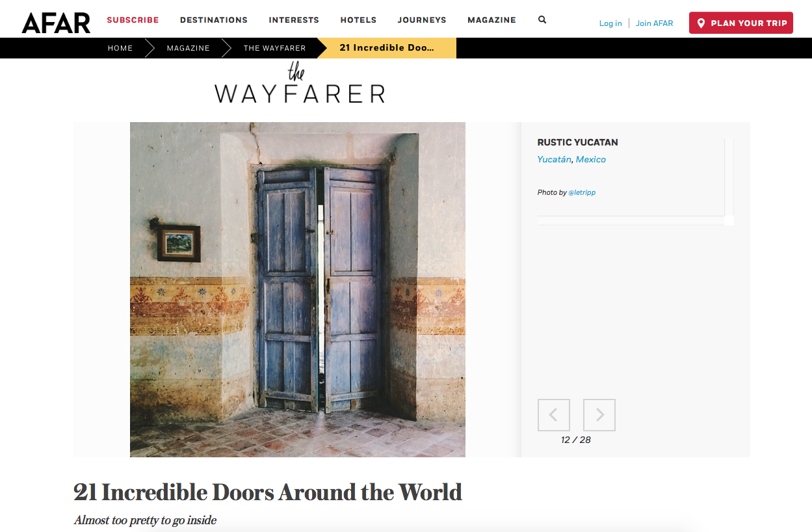Select The Wayfarer breadcrumb item
Screen dimensions: 812x532
click(x=274, y=48)
